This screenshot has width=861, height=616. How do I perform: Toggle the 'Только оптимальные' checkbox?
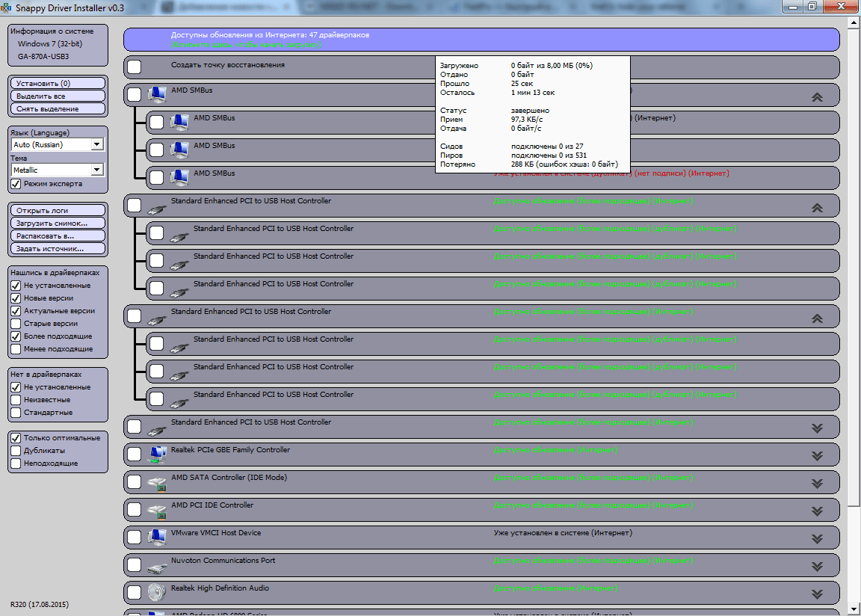(x=16, y=438)
